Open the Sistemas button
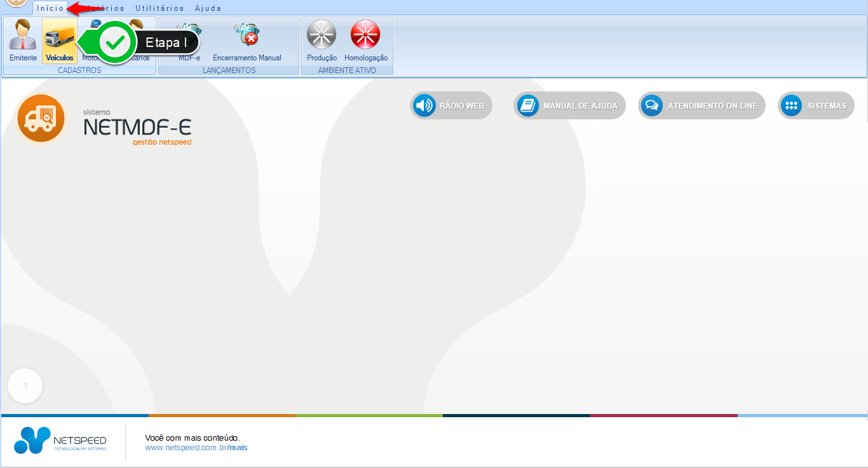Screen dimensions: 868x468 [816, 105]
